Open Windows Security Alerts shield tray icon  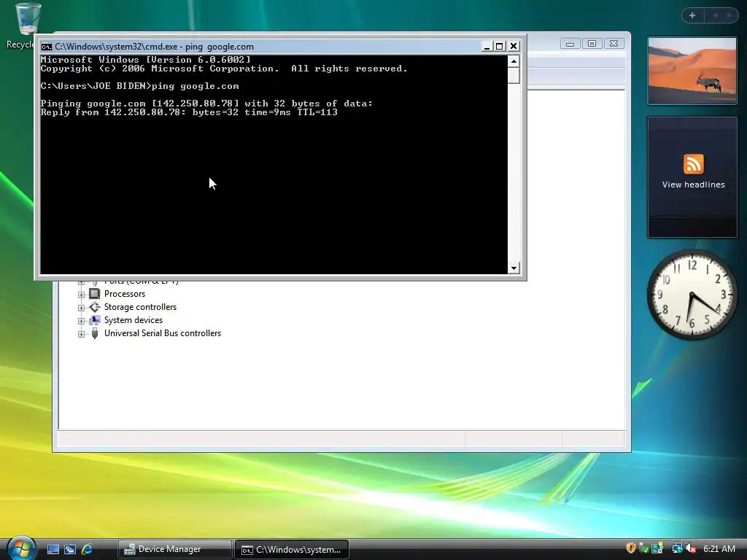point(631,548)
